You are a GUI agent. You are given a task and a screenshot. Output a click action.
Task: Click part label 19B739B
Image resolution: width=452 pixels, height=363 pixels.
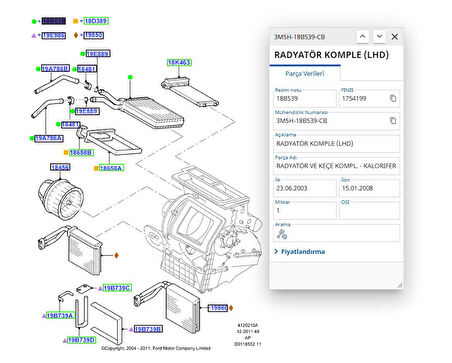[x=148, y=329]
